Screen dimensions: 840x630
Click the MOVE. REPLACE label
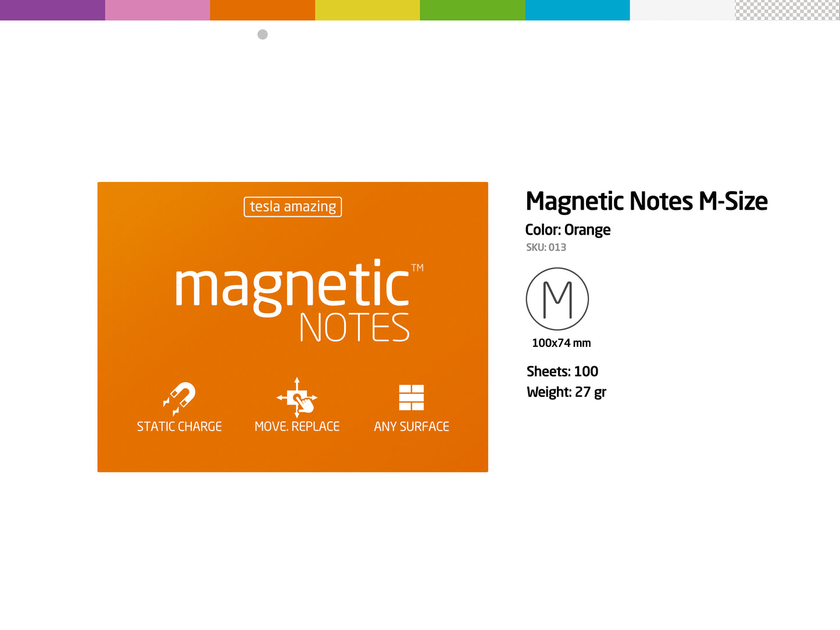(297, 427)
